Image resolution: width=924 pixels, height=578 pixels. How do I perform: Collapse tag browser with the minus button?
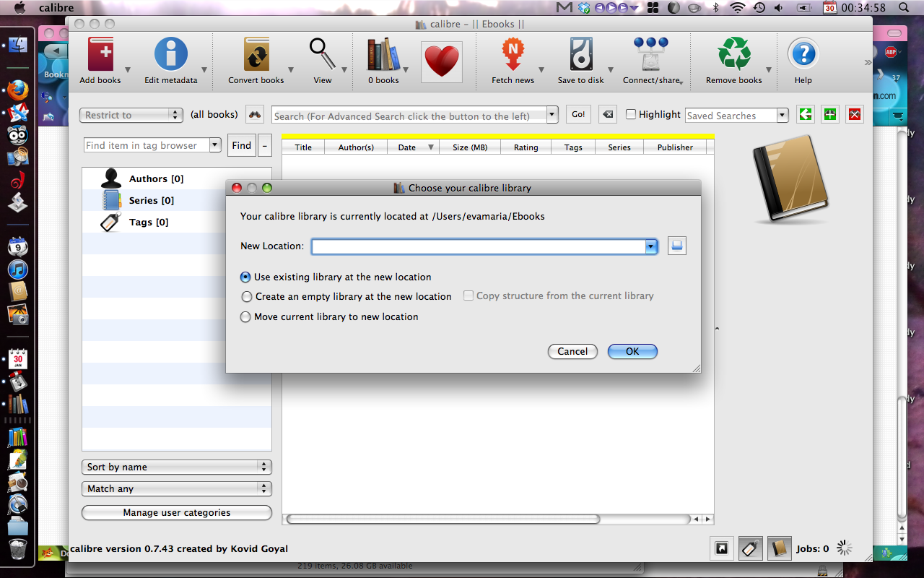click(x=264, y=145)
